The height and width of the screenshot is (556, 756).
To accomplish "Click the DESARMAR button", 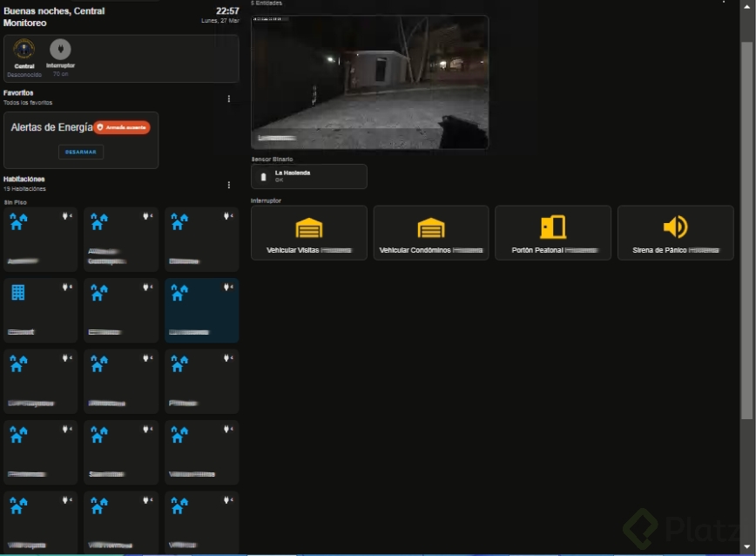I will (81, 152).
